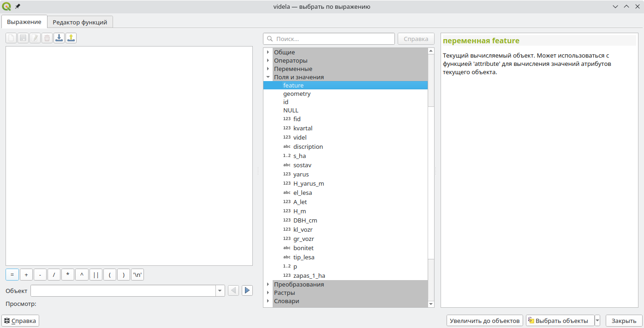Screen dimensions: 644x328
Task: Click the QGIS logo in title bar
Action: (7, 6)
